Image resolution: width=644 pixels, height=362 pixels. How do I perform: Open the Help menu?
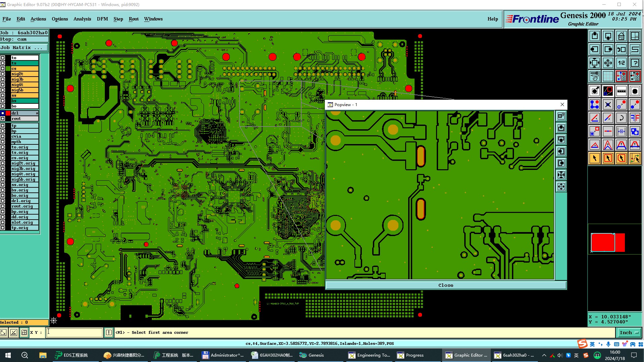(493, 19)
